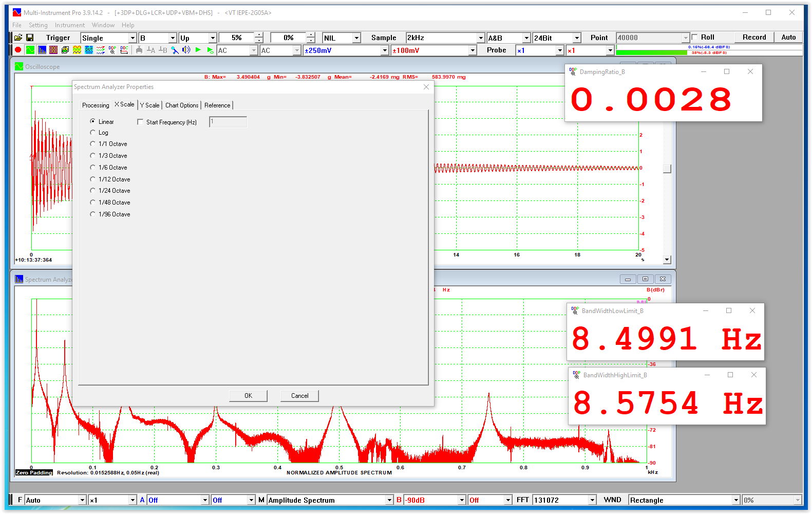Viewport: 812px width, 514px height.
Task: Open the Instrument menu
Action: tap(70, 25)
